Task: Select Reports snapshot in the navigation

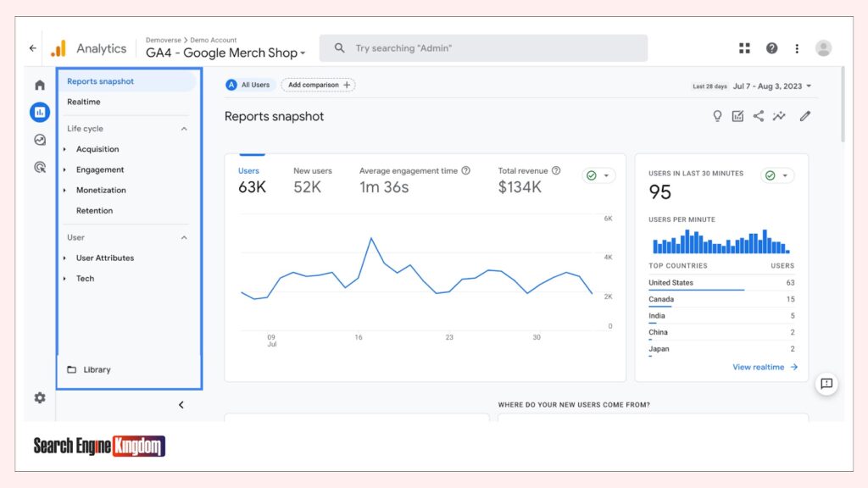Action: click(x=127, y=81)
